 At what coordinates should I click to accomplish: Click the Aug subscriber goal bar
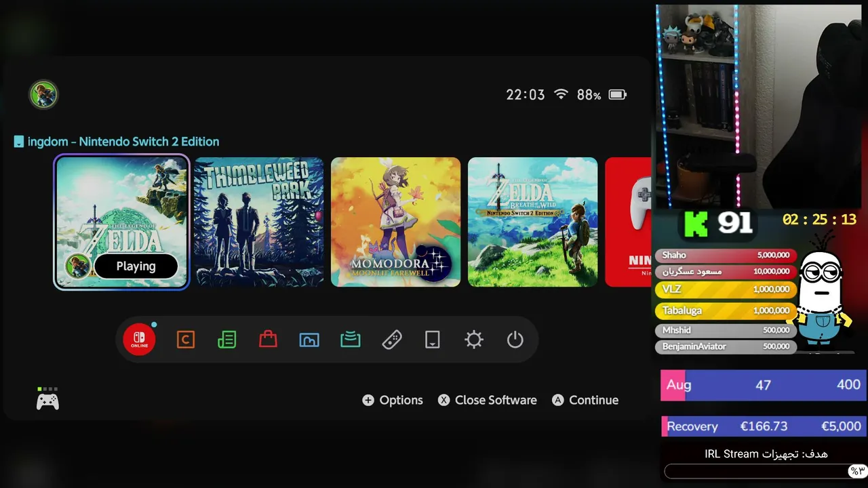click(x=764, y=385)
